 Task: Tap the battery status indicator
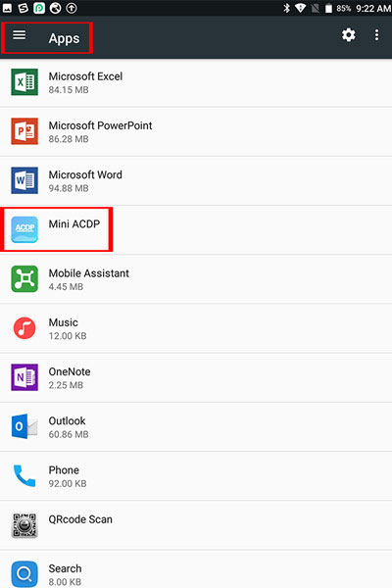(328, 8)
